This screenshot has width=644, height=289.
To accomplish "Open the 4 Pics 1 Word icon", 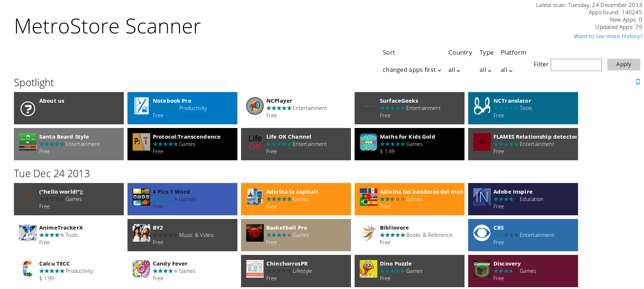I will click(141, 197).
